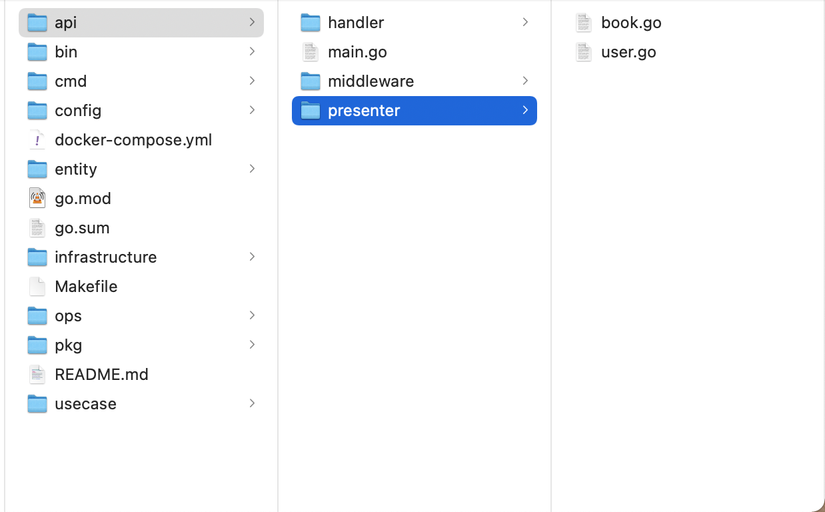Image resolution: width=825 pixels, height=512 pixels.
Task: Click the user.go file icon
Action: [x=583, y=52]
